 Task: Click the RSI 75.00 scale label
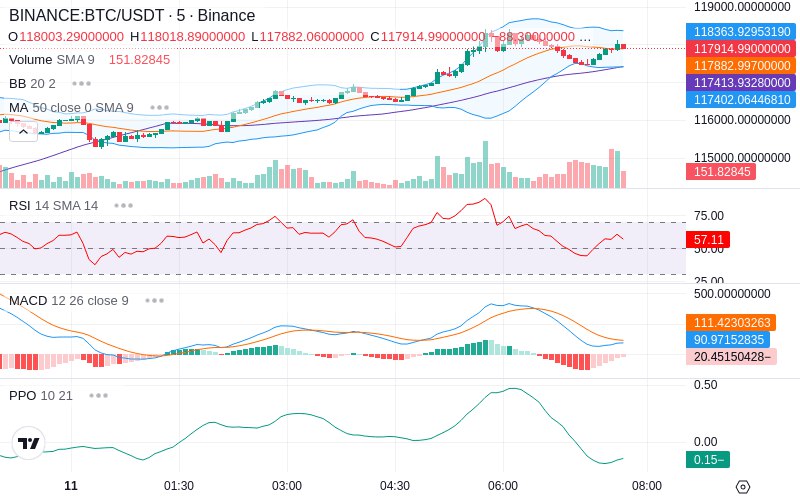tap(709, 216)
